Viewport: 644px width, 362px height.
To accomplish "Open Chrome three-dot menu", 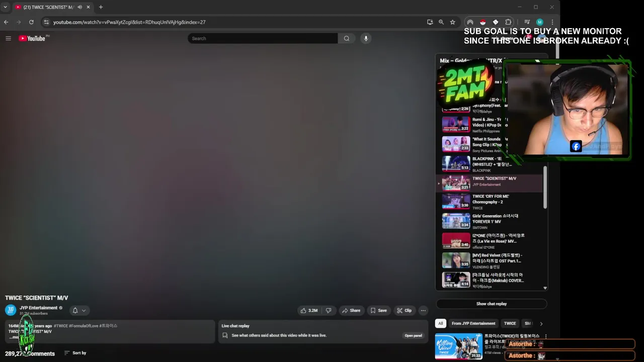I will [x=552, y=22].
